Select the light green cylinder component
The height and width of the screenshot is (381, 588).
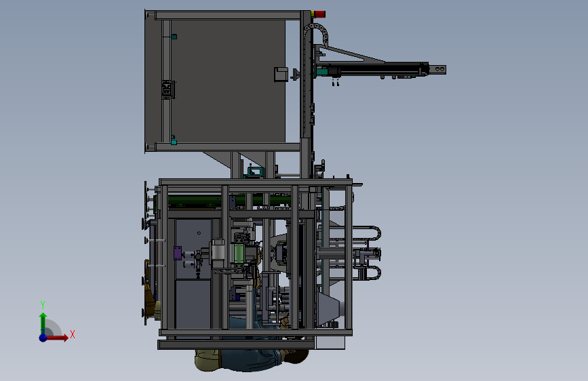[239, 253]
